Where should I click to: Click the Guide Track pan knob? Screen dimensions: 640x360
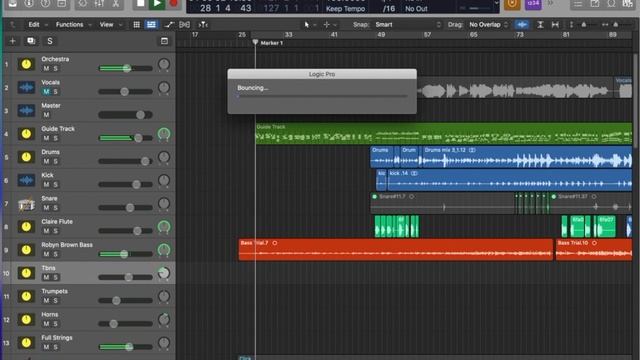point(164,134)
